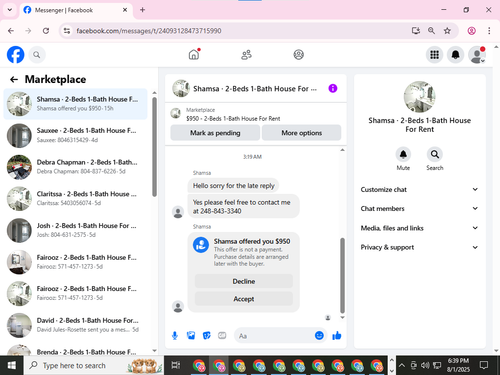Expand Media, files and links section

coord(419,228)
